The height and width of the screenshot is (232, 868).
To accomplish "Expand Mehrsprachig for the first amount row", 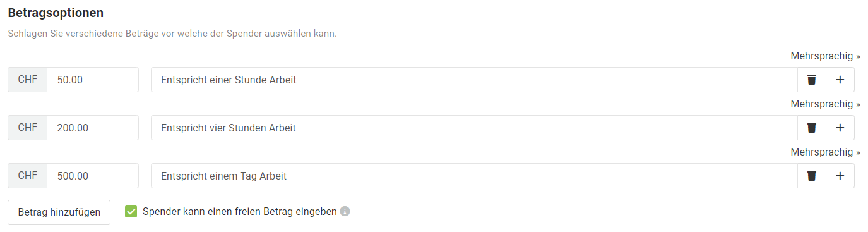I will 825,56.
